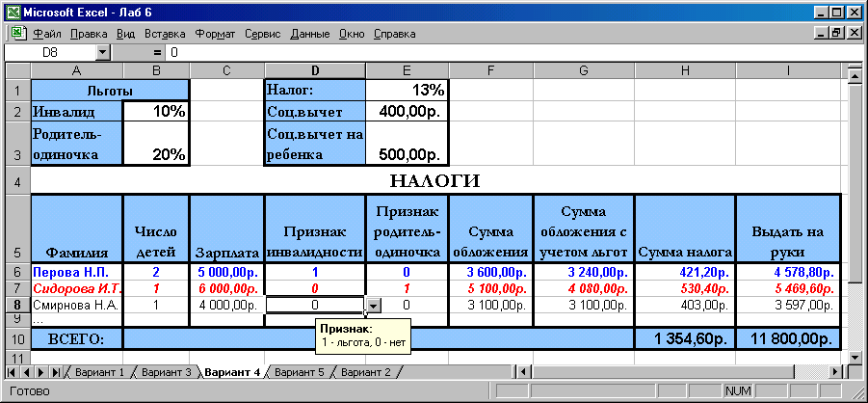
Task: Expand the Name Box dropdown showing D8
Action: pos(103,53)
